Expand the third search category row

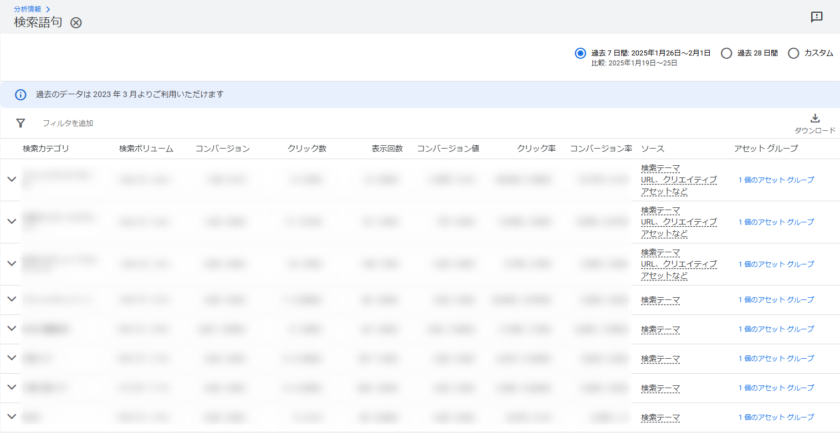point(12,264)
